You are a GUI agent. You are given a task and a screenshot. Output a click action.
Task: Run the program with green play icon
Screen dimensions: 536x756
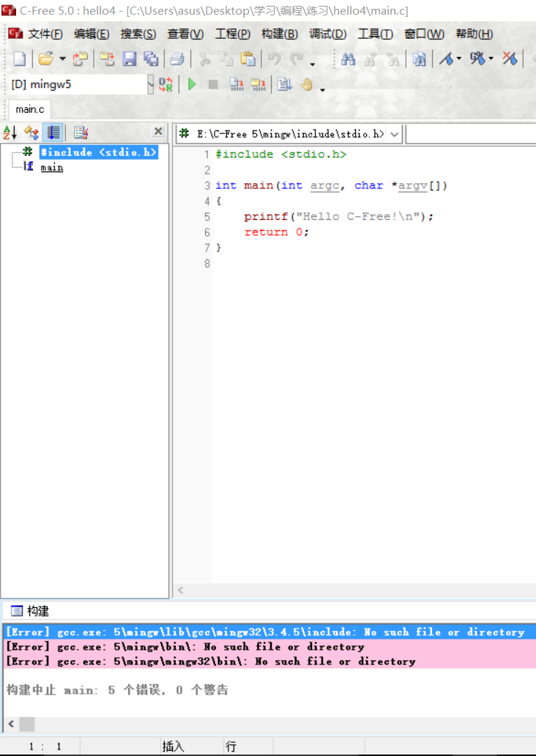pyautogui.click(x=192, y=84)
